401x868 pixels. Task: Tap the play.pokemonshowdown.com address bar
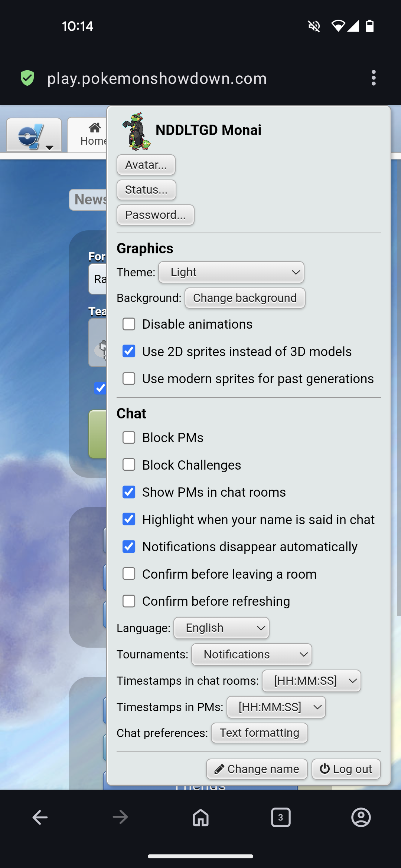click(157, 79)
